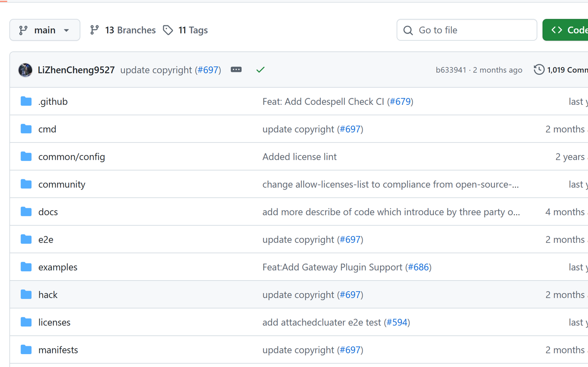Click the green Code button
This screenshot has height=367, width=588.
pyautogui.click(x=565, y=30)
